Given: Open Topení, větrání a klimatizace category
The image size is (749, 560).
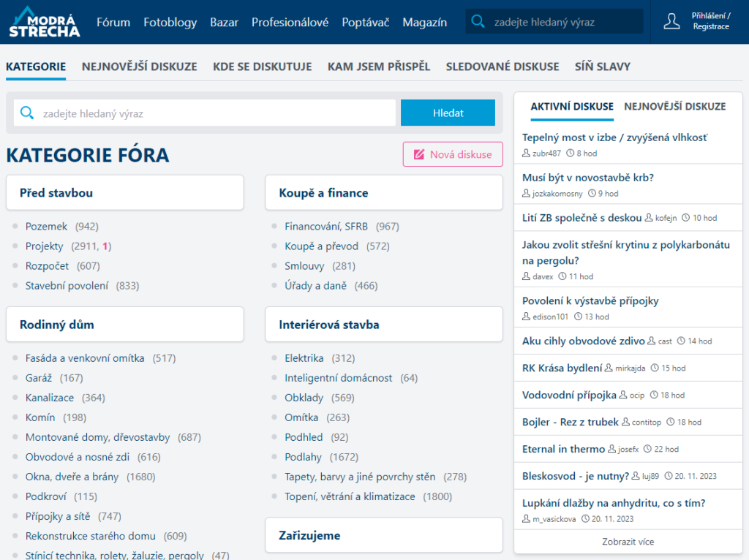Looking at the screenshot, I should [350, 496].
